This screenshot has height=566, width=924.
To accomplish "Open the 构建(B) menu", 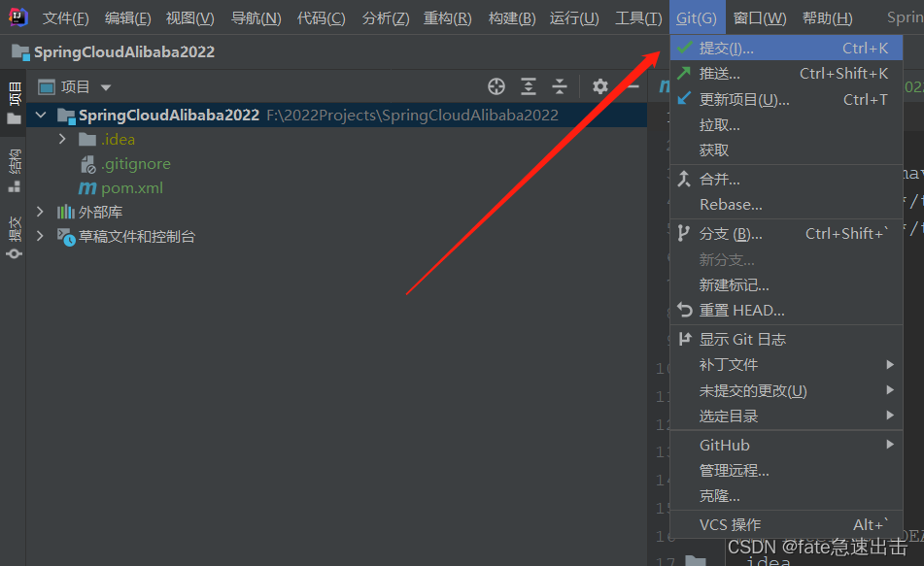I will click(512, 18).
